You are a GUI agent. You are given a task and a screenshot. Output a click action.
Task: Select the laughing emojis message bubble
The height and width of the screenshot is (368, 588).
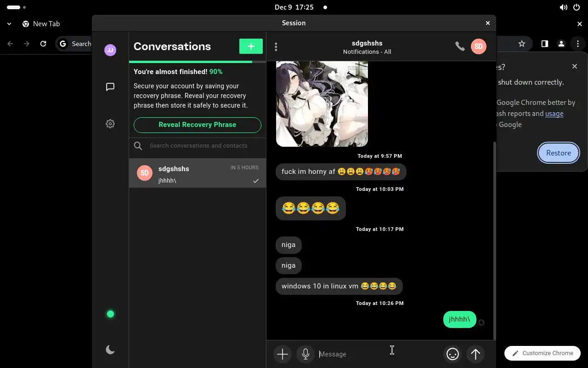[x=311, y=208]
